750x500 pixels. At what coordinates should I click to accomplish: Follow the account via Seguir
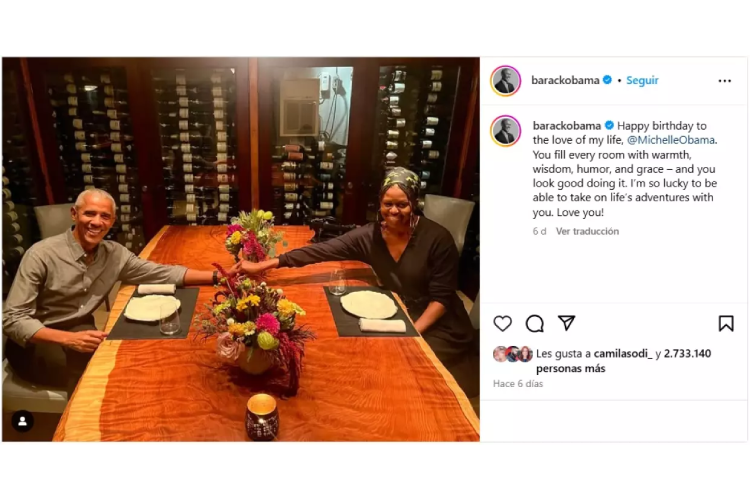(x=642, y=81)
